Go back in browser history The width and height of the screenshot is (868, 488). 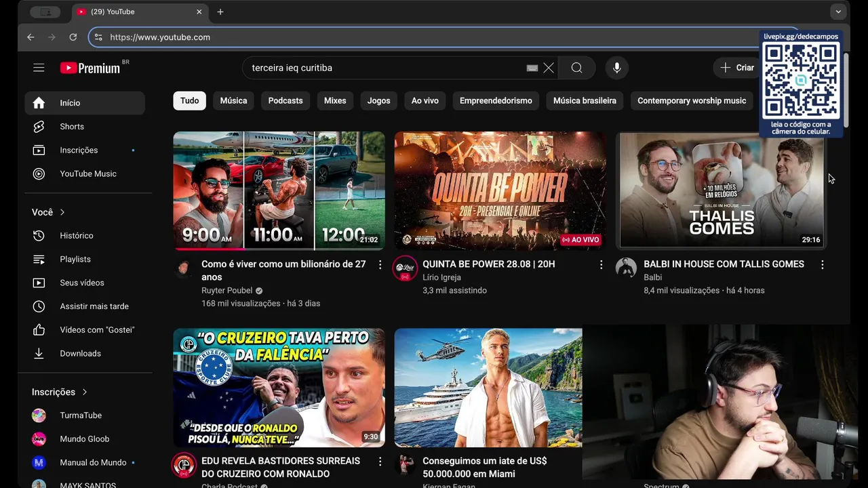(x=31, y=37)
